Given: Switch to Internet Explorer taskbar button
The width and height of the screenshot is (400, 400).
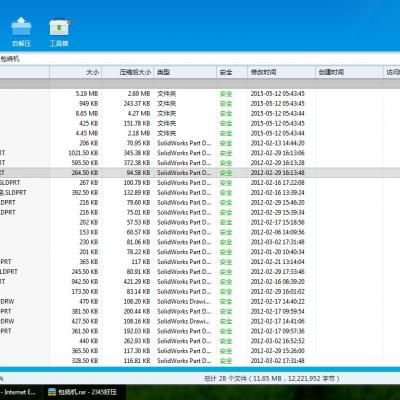Looking at the screenshot, I should [20, 392].
